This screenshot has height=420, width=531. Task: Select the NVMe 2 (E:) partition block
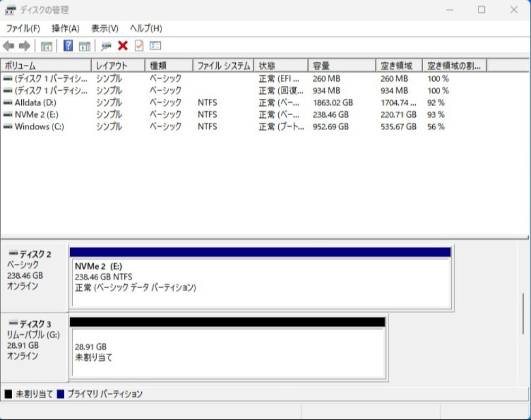pyautogui.click(x=261, y=278)
